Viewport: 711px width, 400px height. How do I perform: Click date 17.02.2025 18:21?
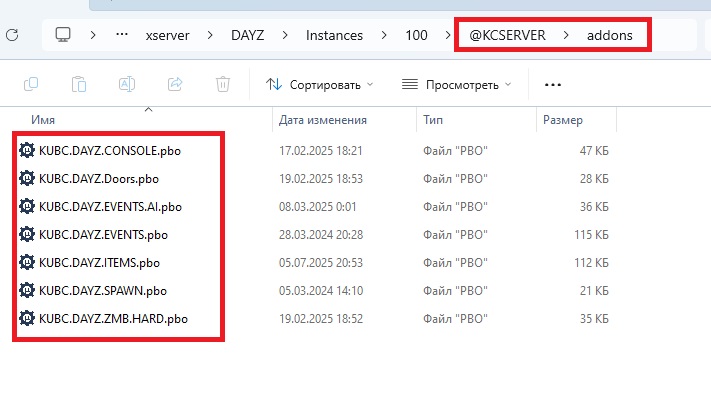click(321, 151)
